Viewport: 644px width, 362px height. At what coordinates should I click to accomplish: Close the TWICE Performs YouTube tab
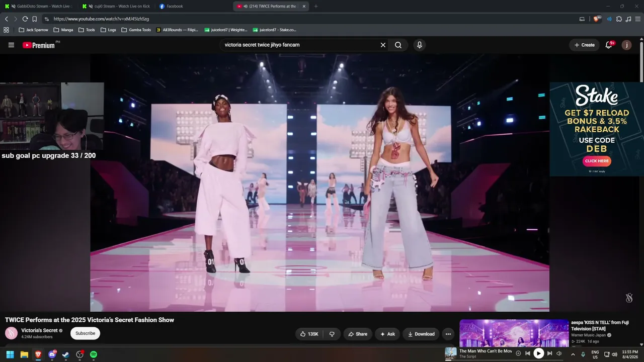tap(304, 7)
